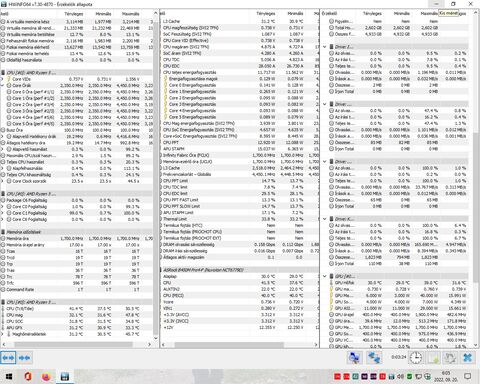Click the clock icon beside Busz Óra
Screen dimensions: 480x384
pos(3,130)
